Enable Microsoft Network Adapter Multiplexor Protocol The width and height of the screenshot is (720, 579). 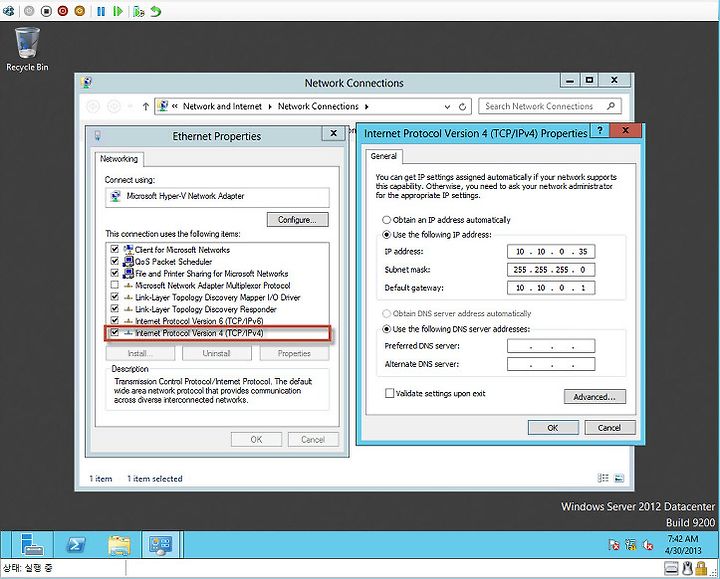point(115,285)
